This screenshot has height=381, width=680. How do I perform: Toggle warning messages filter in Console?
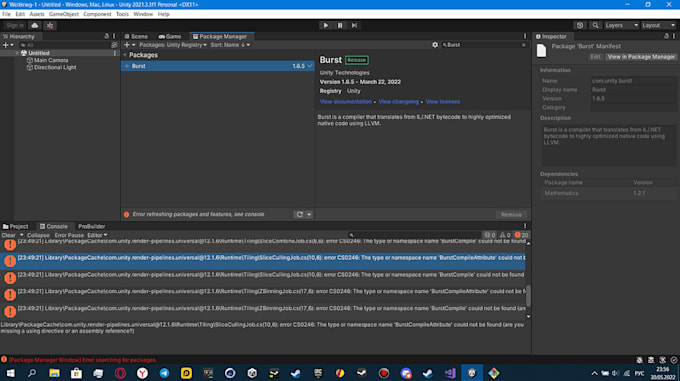(505, 235)
